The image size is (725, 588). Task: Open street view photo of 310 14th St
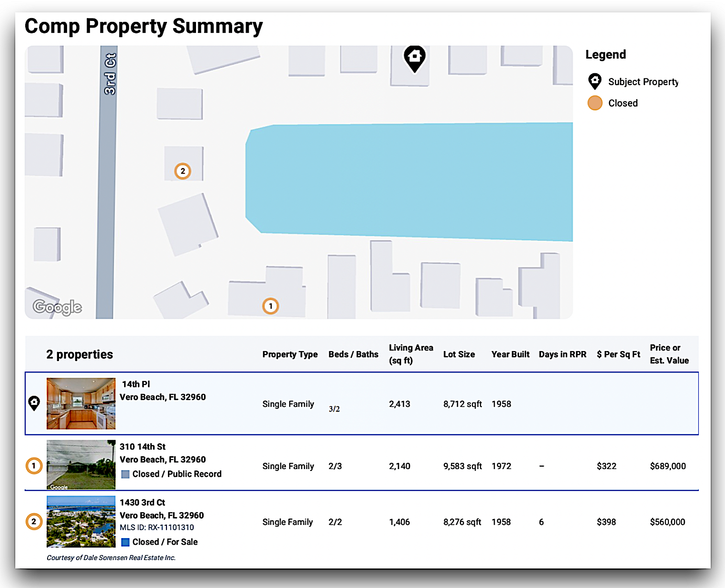click(x=81, y=465)
